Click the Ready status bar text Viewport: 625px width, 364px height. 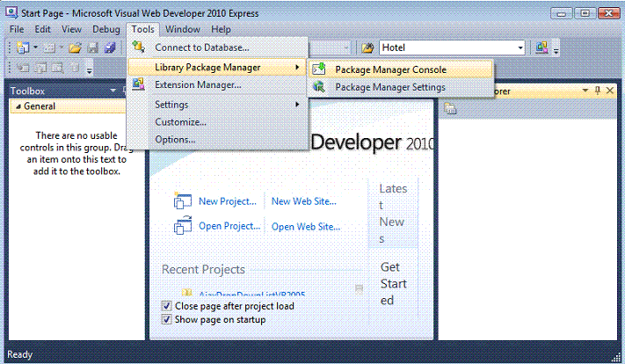(x=19, y=354)
